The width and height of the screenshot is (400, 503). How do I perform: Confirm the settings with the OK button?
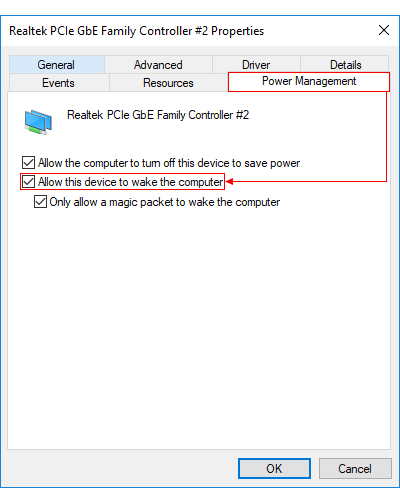point(274,468)
